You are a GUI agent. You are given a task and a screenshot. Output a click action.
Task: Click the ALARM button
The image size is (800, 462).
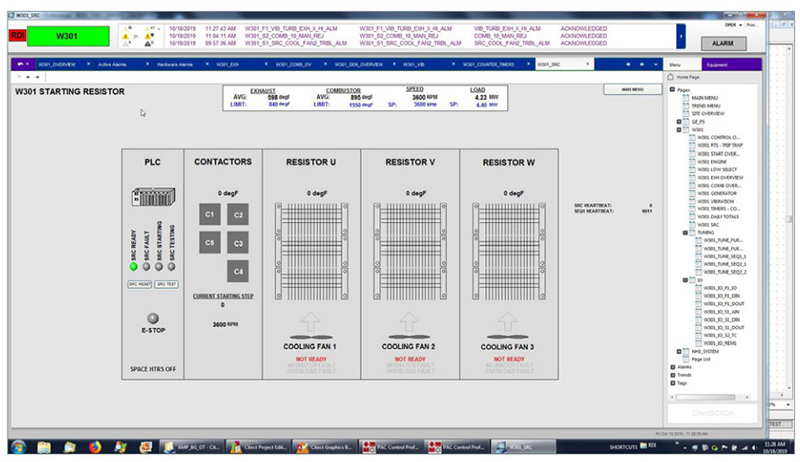tap(723, 43)
